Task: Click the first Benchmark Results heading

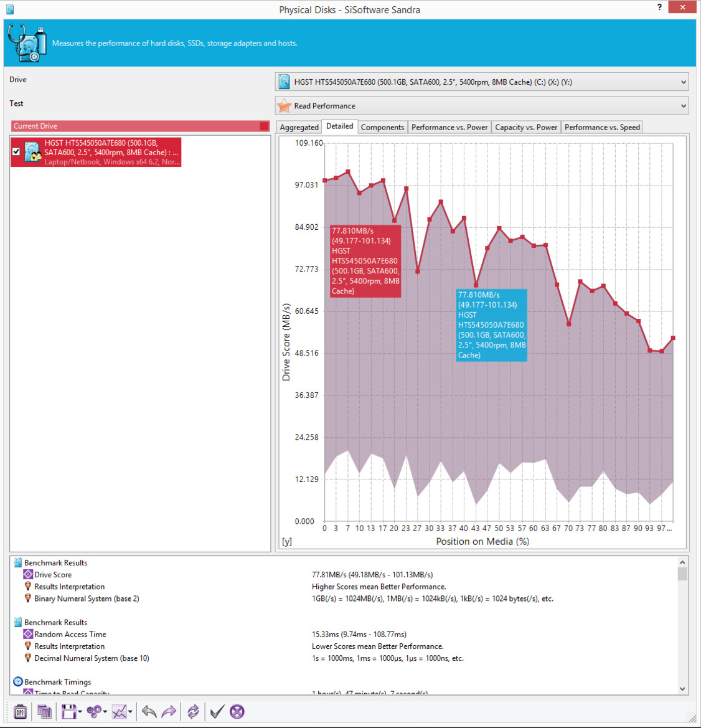Action: click(x=55, y=563)
